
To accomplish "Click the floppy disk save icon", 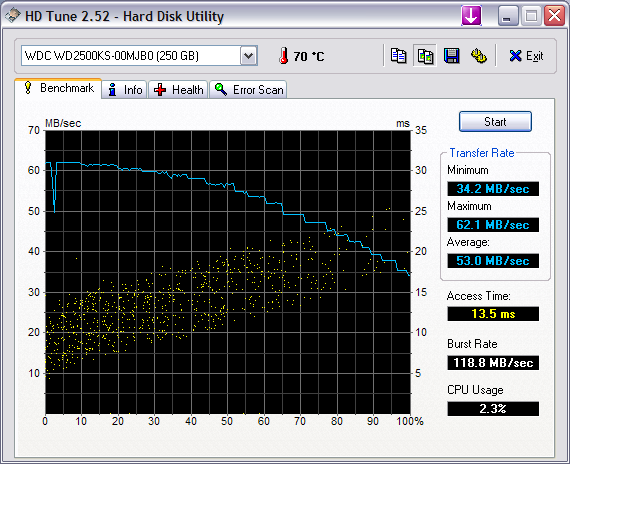I will (x=451, y=56).
